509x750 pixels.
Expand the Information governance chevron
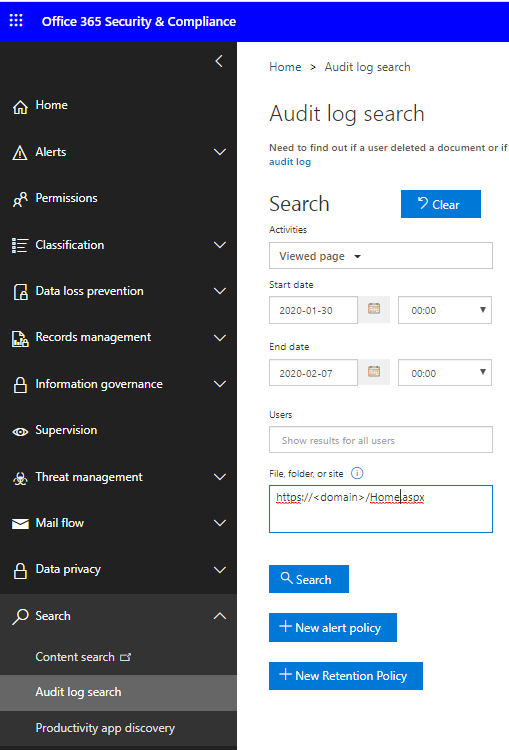(x=220, y=384)
